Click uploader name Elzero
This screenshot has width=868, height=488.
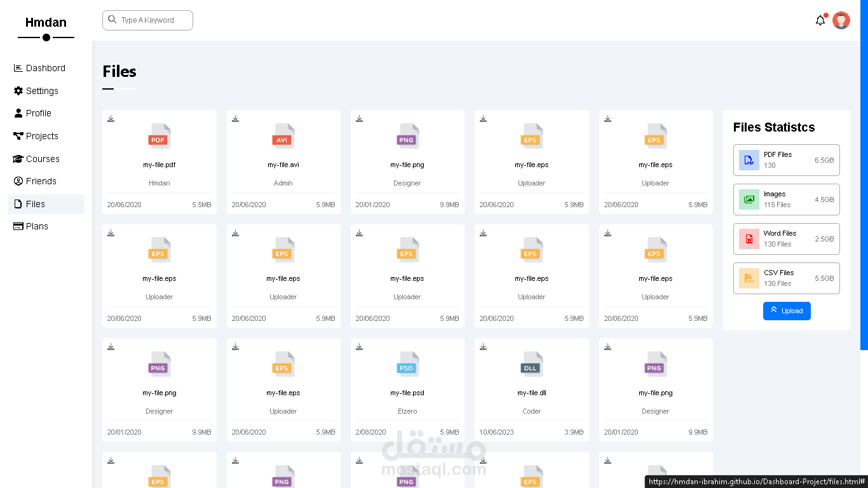[x=407, y=411]
